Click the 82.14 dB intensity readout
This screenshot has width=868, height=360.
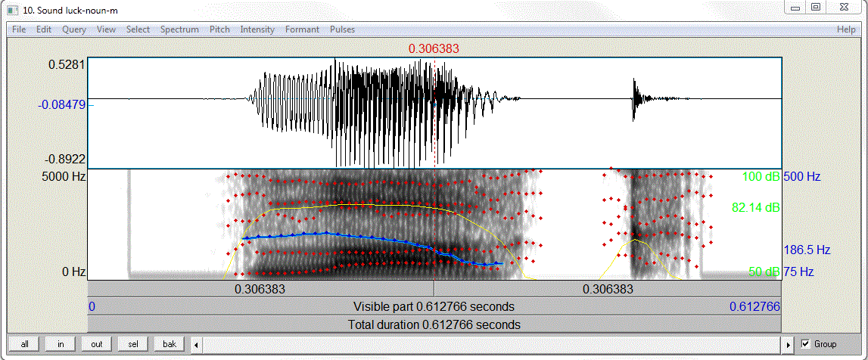[x=755, y=208]
